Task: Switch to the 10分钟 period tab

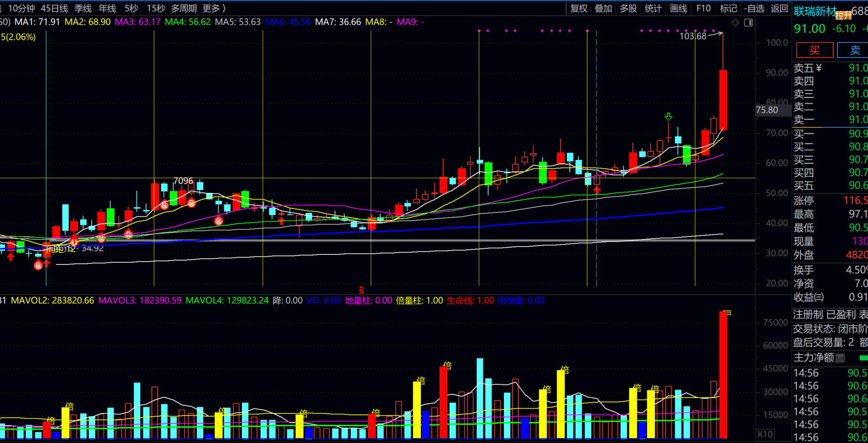Action: pyautogui.click(x=21, y=8)
